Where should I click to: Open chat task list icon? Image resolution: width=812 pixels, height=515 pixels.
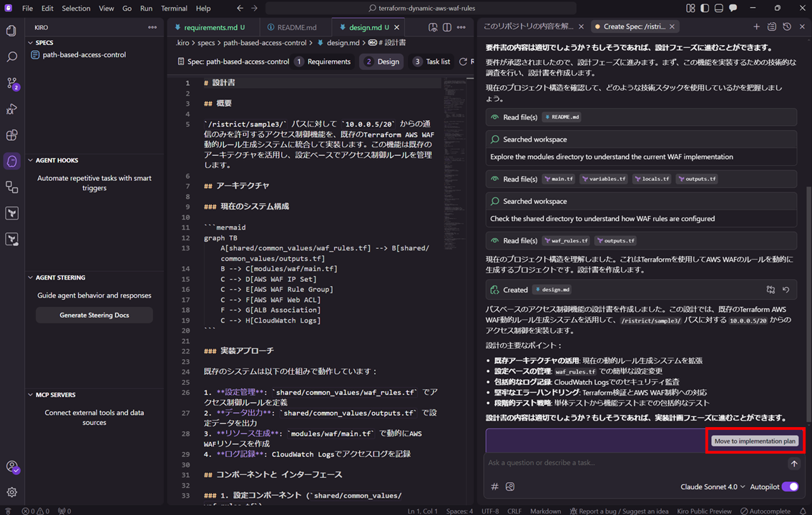click(x=772, y=26)
